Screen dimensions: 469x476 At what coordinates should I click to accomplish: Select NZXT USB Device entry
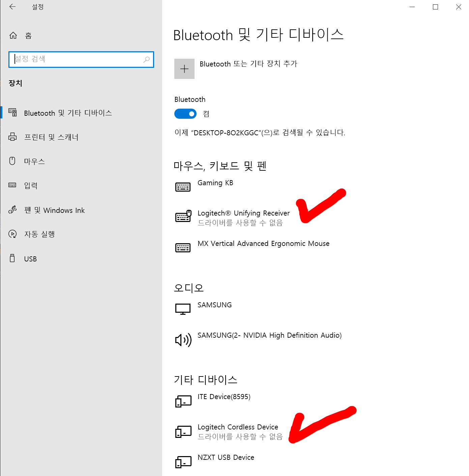pos(226,457)
